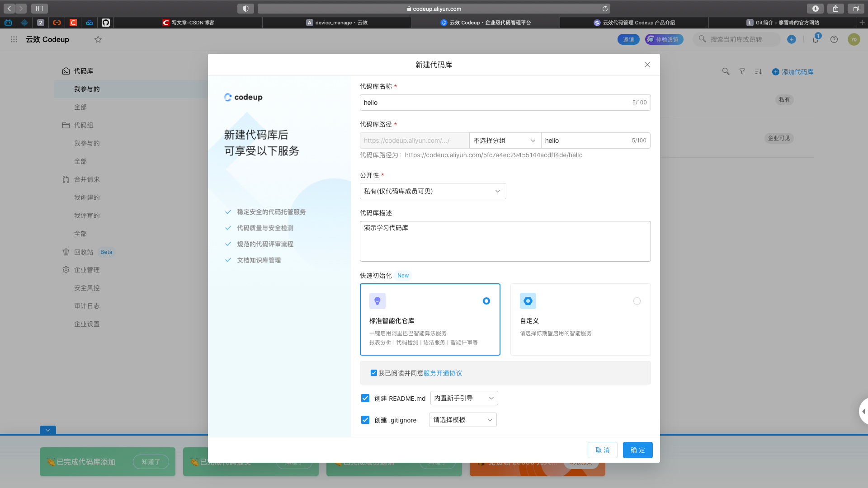The image size is (868, 488).
Task: Select the 自定义 initialization radio option
Action: coord(637,301)
